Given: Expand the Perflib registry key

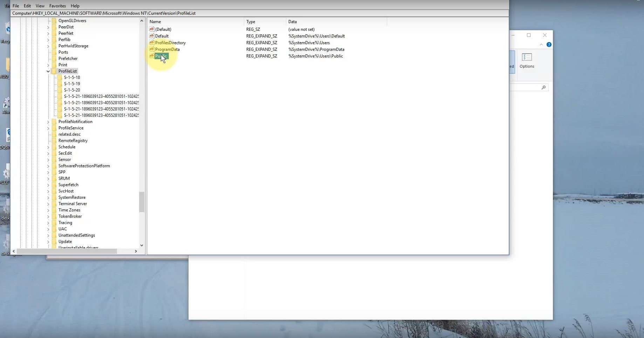Looking at the screenshot, I should [48, 40].
